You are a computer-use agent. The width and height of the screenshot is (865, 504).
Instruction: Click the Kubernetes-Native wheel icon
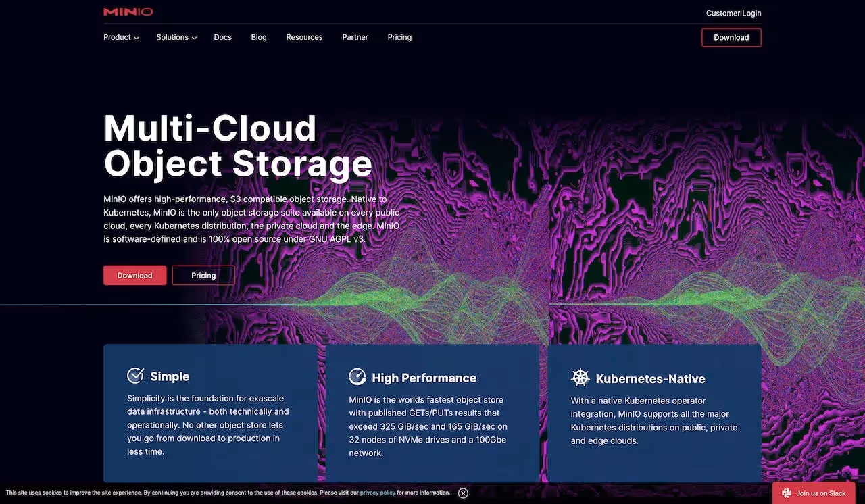580,377
